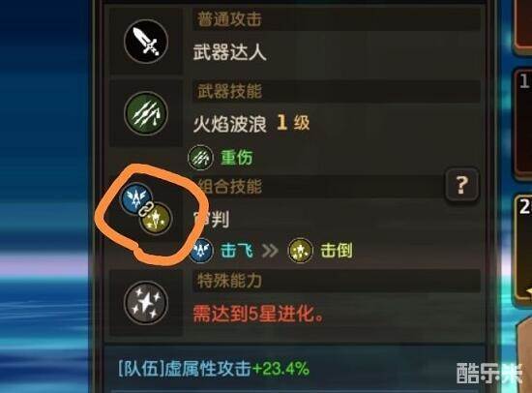532x393 pixels.
Task: Click the 武器达人 skill name
Action: tap(229, 53)
